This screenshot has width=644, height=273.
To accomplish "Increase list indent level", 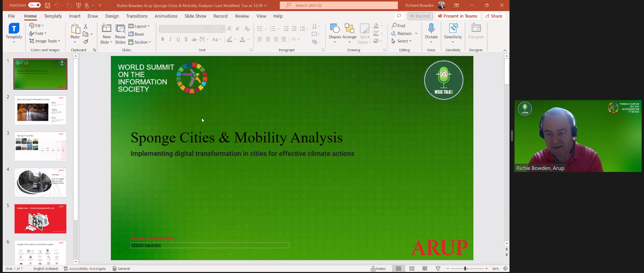I will click(x=294, y=29).
